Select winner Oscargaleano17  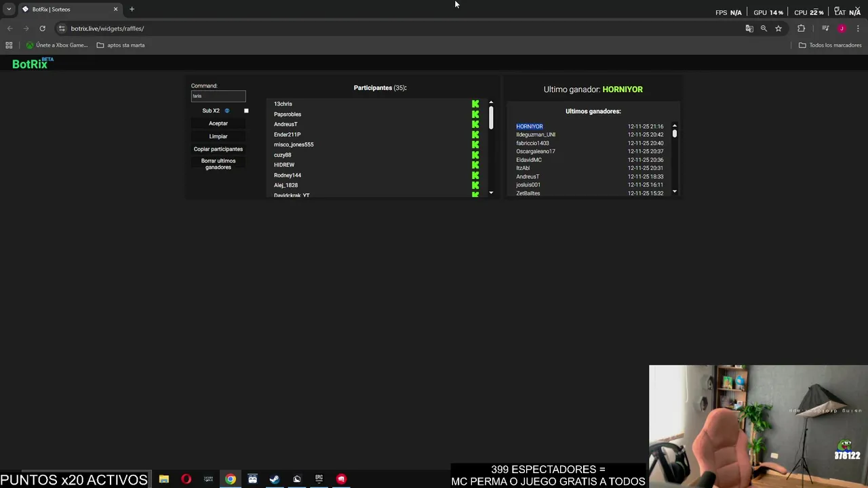536,151
